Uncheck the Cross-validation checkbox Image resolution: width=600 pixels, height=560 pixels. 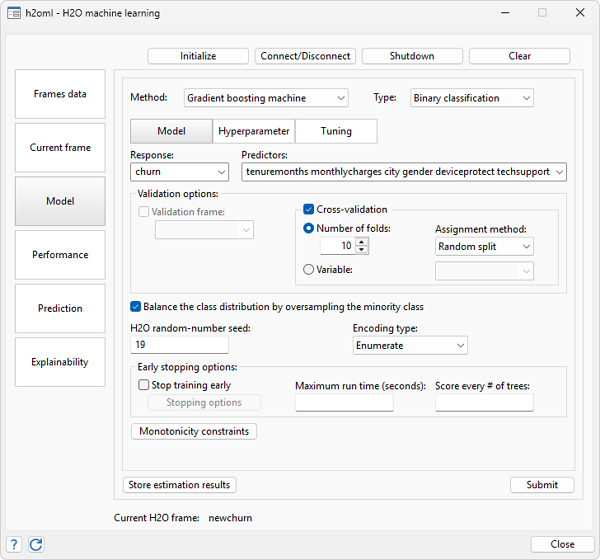(309, 210)
